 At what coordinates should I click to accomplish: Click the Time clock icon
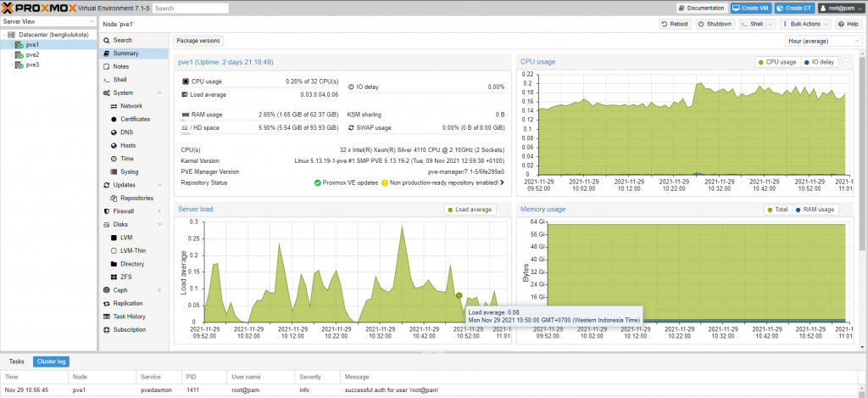(x=114, y=159)
